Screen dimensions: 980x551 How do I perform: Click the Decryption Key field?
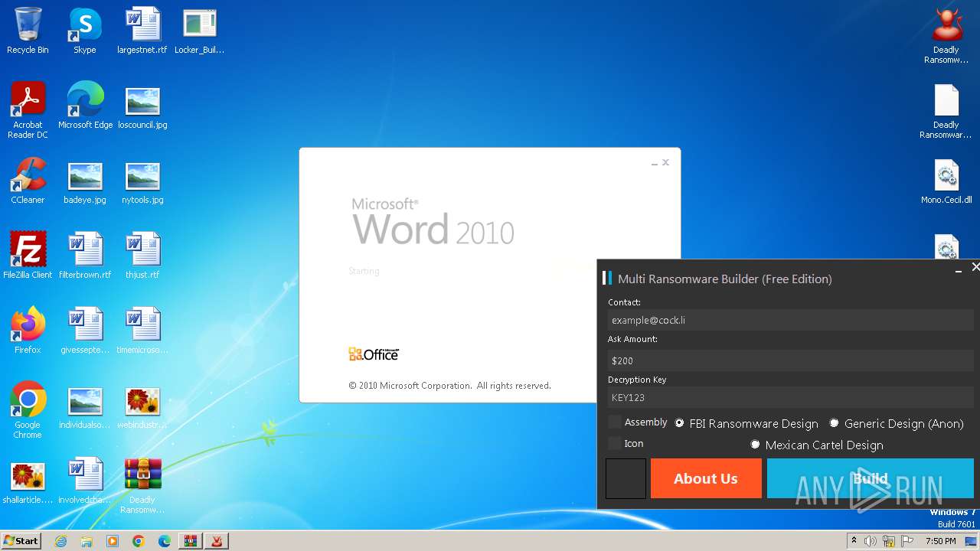[x=790, y=397]
